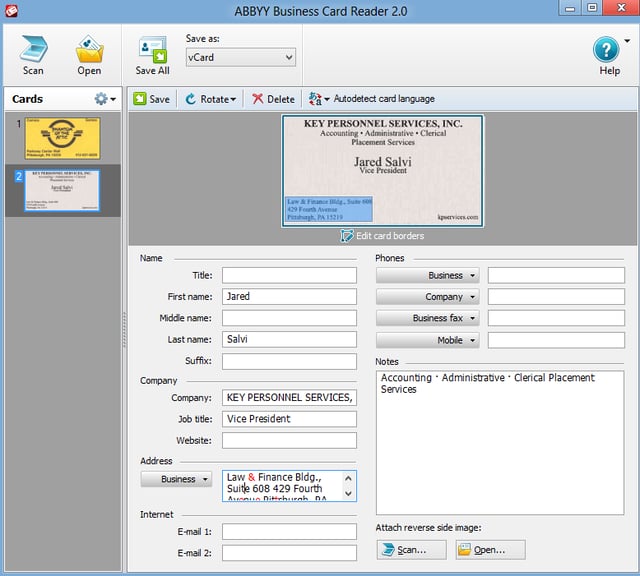Click the business card preview image
This screenshot has height=576, width=640.
point(382,171)
